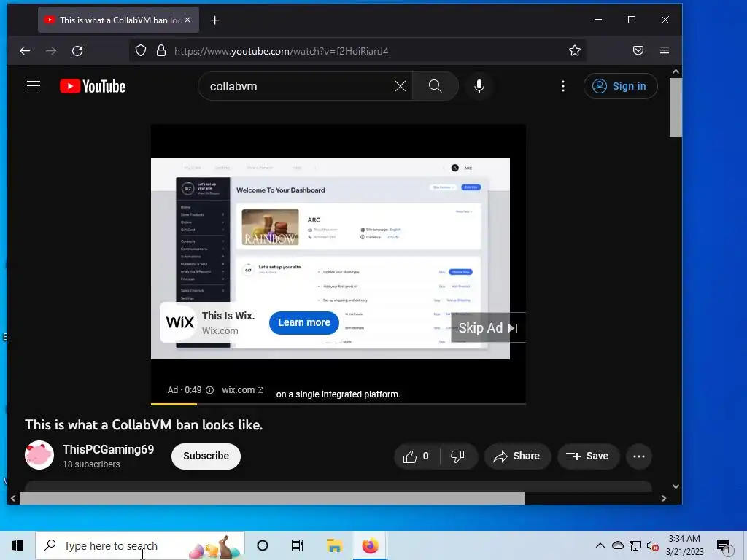Image resolution: width=747 pixels, height=560 pixels.
Task: Share this video
Action: [x=517, y=456]
